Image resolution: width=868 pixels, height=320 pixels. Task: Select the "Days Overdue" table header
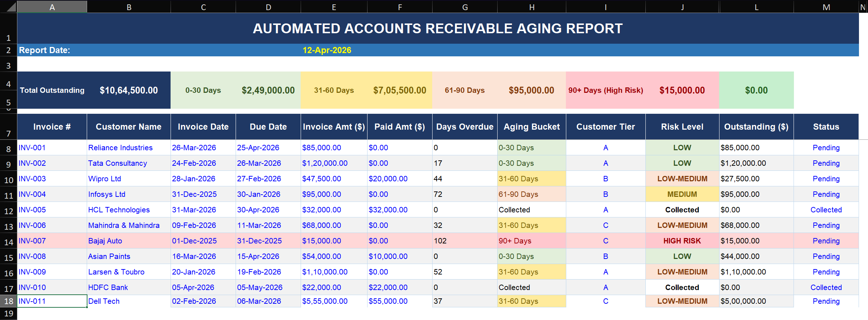point(465,127)
